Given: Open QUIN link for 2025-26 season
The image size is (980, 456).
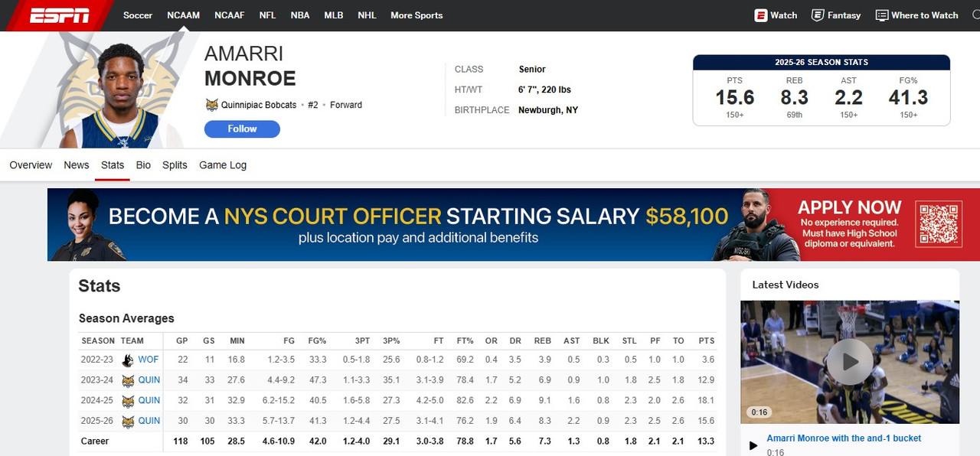Looking at the screenshot, I should 149,421.
